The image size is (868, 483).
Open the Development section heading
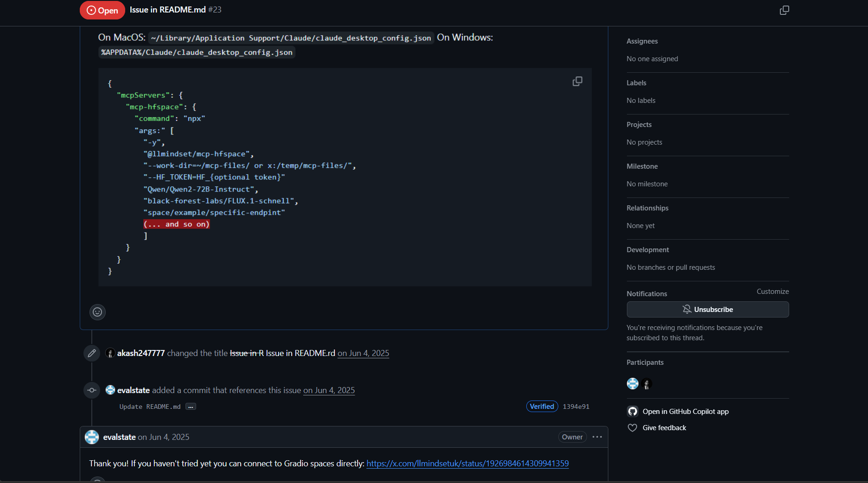[648, 250]
